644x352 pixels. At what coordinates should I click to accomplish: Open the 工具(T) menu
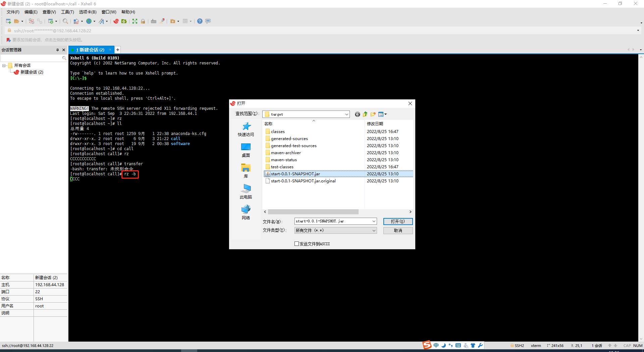click(67, 12)
